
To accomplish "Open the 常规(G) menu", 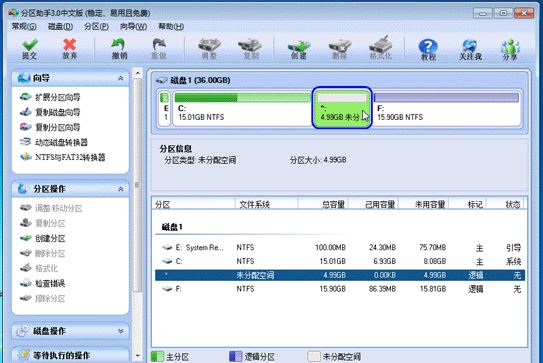I will coord(24,26).
